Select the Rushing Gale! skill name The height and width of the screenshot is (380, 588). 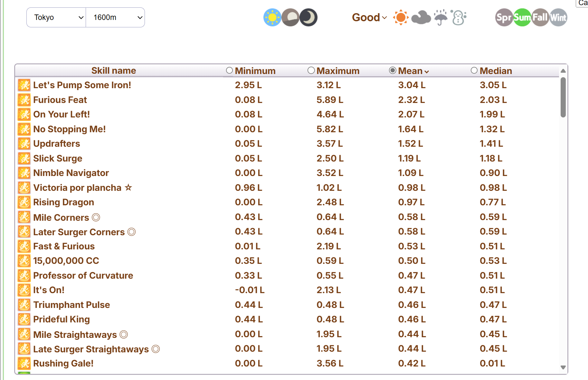click(63, 364)
